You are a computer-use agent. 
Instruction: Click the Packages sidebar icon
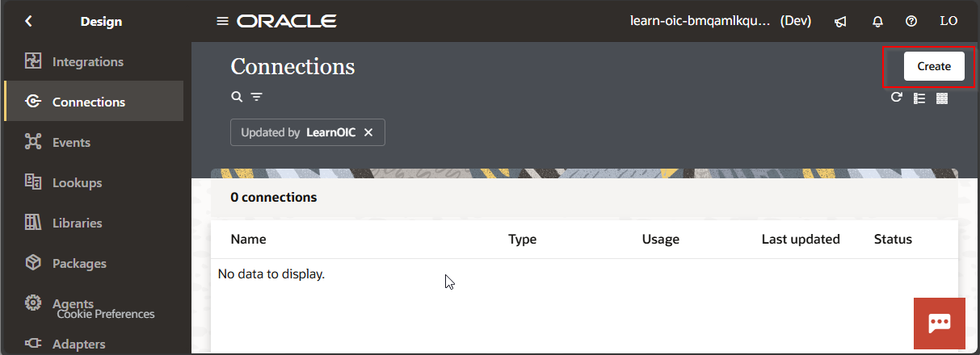coord(33,263)
